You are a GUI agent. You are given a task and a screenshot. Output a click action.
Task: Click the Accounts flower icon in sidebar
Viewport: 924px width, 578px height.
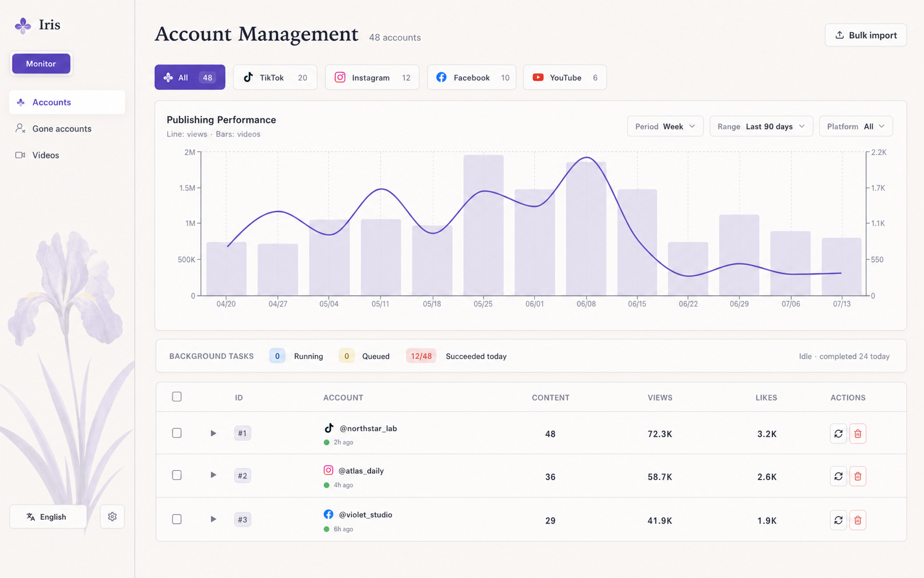click(21, 102)
